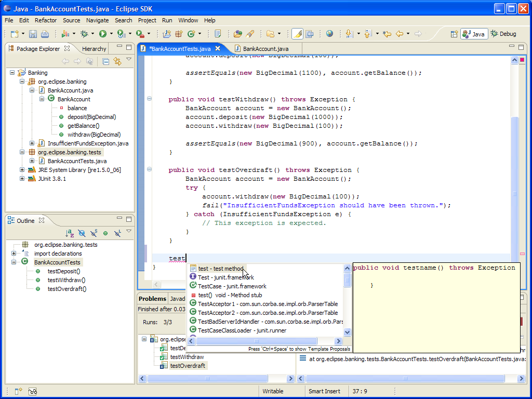
Task: Toggle Link with Editor in Package Explorer
Action: coord(117,61)
